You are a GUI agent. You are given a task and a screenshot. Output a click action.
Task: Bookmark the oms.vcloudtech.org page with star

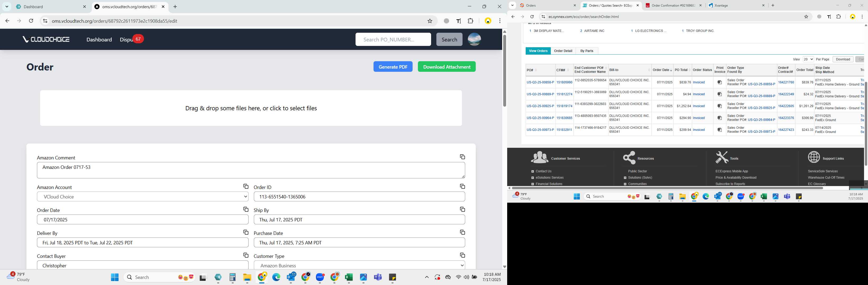(430, 21)
